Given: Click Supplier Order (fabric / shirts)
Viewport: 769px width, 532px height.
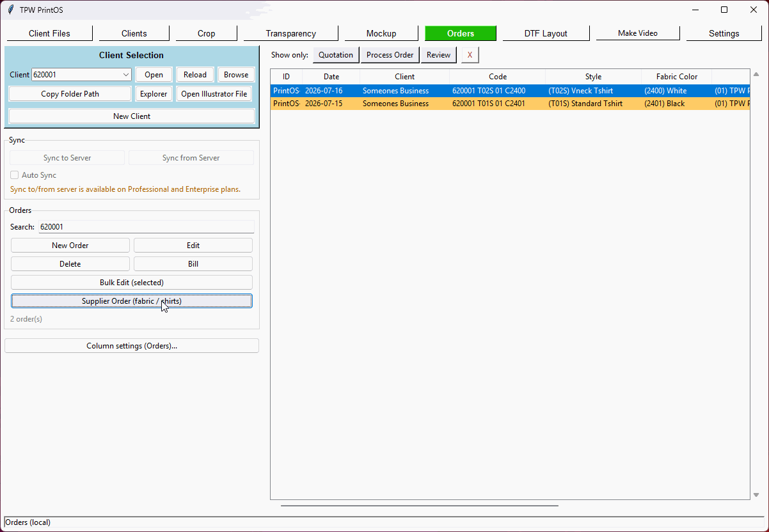Looking at the screenshot, I should tap(132, 301).
